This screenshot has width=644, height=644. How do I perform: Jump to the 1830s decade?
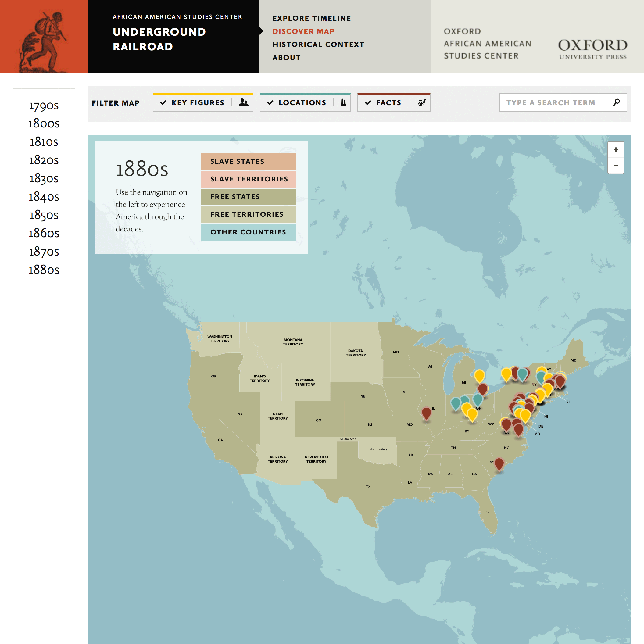click(x=44, y=179)
